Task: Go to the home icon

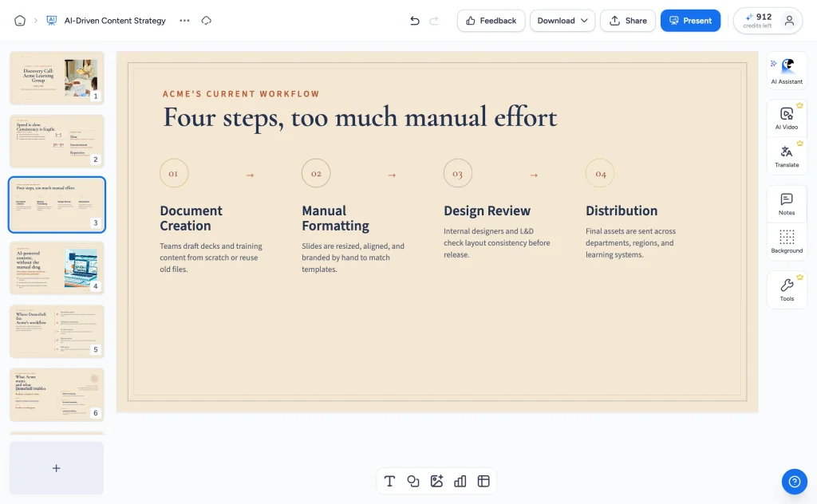Action: [x=20, y=21]
